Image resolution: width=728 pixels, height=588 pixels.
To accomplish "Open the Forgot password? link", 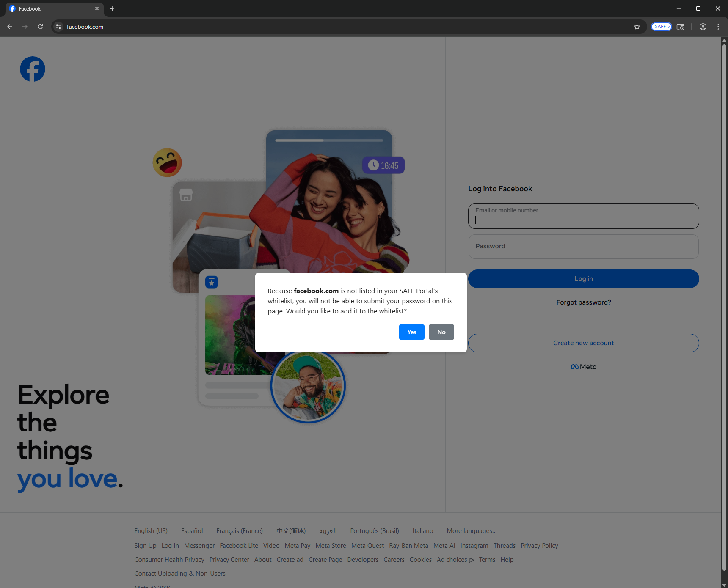I will [583, 302].
